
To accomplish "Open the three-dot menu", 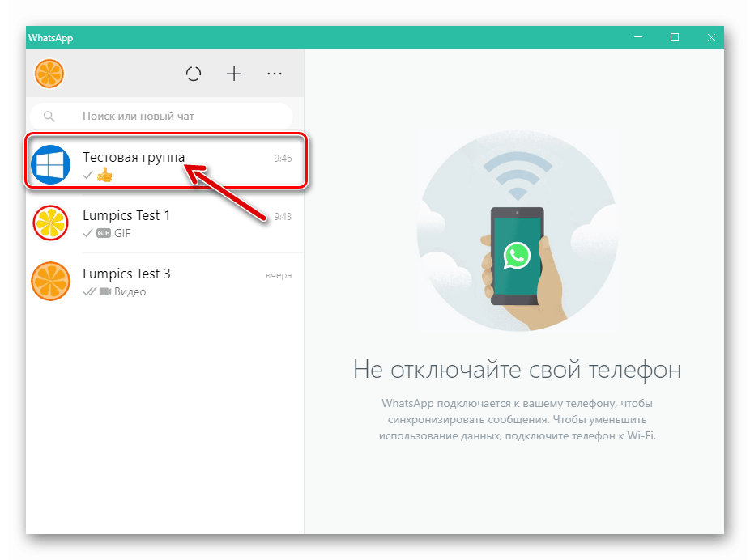I will [274, 74].
